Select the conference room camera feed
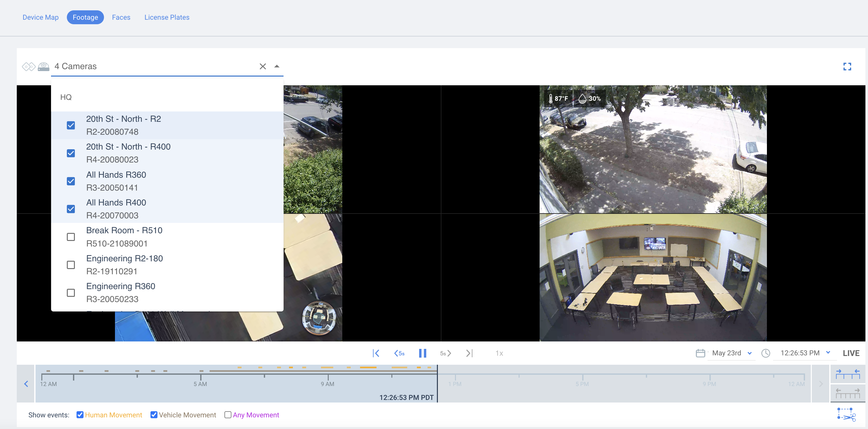868x429 pixels. (x=653, y=278)
